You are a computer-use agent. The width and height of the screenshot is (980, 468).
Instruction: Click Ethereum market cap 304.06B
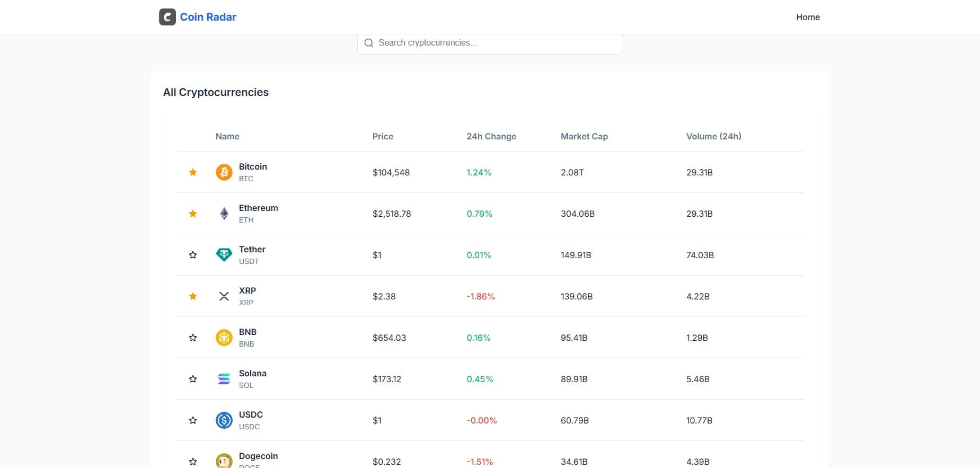[x=578, y=214]
